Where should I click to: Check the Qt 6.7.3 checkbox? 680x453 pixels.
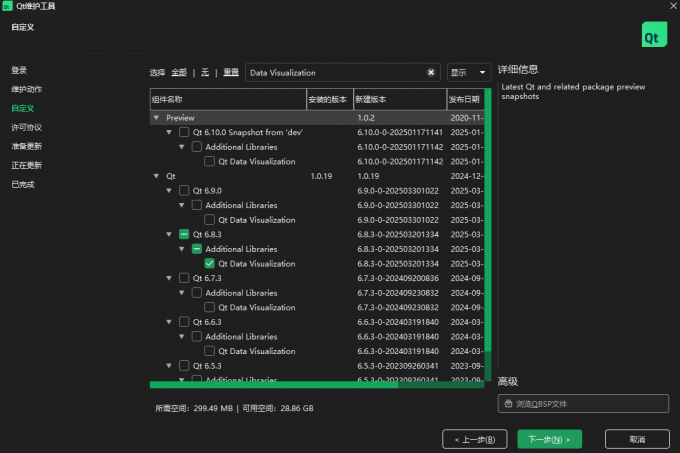184,278
